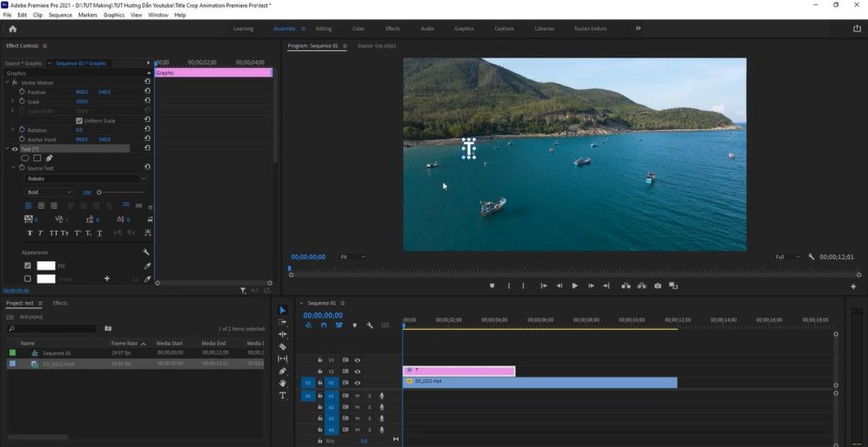Open the File menu
Viewport: 868px width, 447px height.
pyautogui.click(x=7, y=15)
